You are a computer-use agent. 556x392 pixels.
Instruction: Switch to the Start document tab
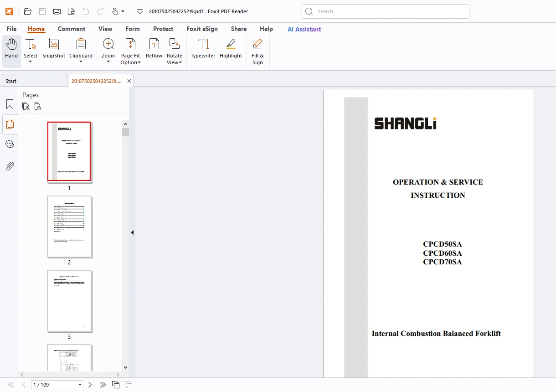point(34,81)
